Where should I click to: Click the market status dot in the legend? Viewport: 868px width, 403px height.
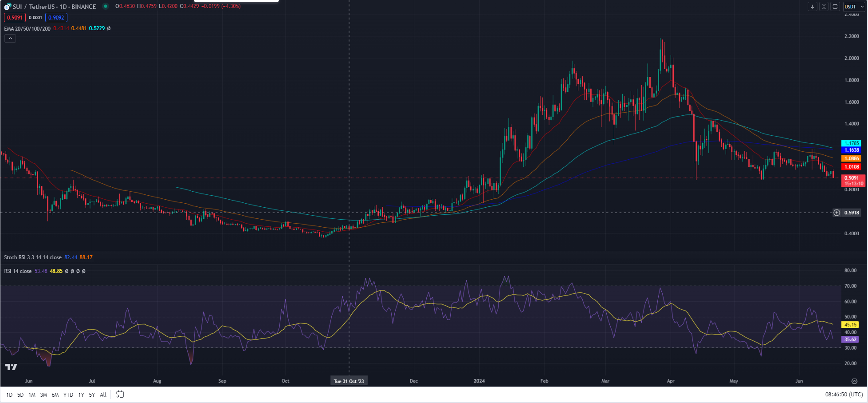point(105,7)
